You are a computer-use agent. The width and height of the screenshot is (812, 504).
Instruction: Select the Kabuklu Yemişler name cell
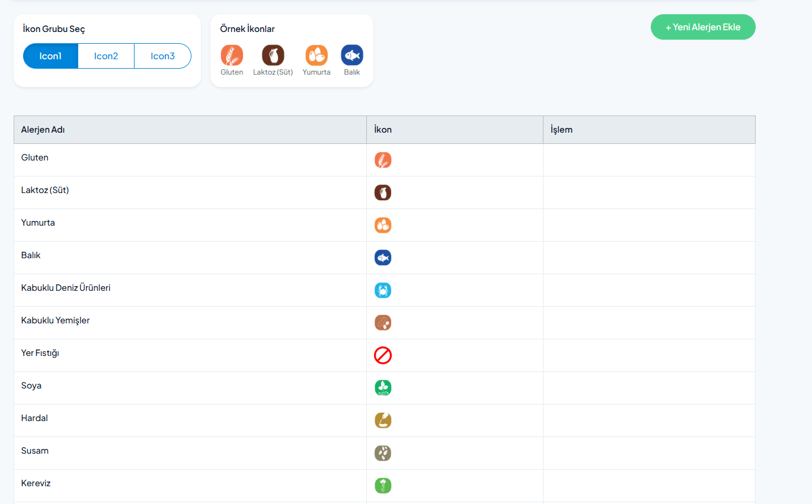click(190, 323)
